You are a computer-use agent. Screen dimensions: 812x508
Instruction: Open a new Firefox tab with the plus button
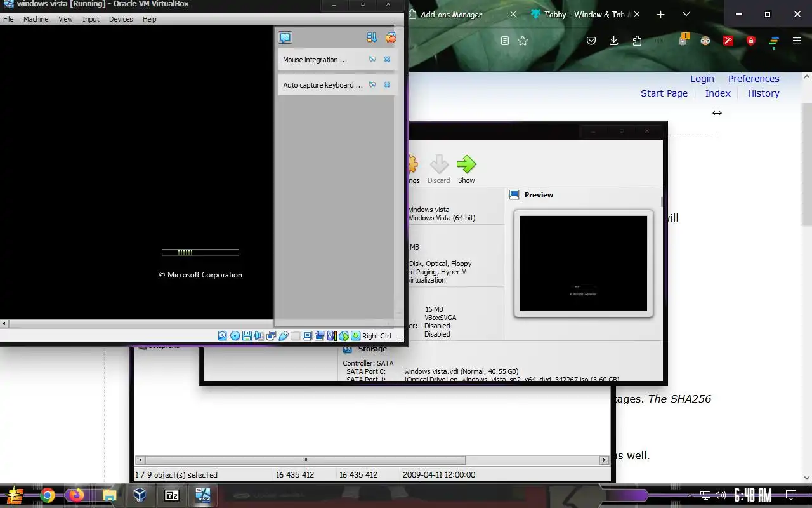tap(660, 14)
